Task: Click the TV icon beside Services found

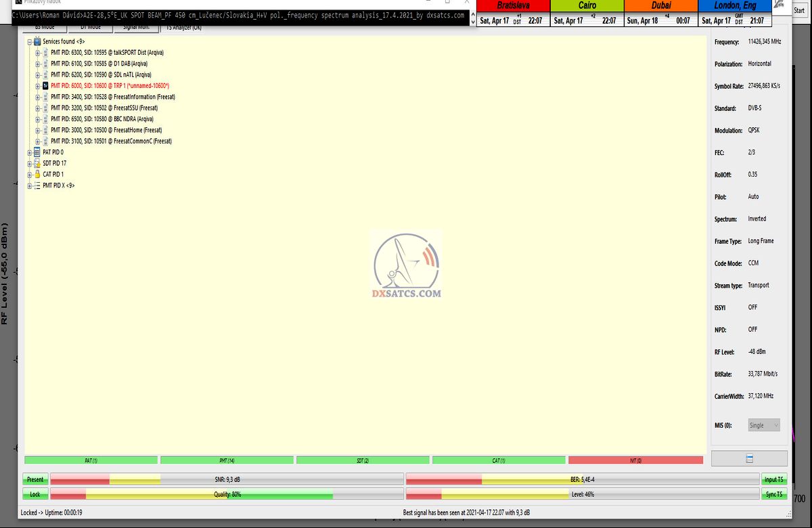Action: pyautogui.click(x=37, y=41)
